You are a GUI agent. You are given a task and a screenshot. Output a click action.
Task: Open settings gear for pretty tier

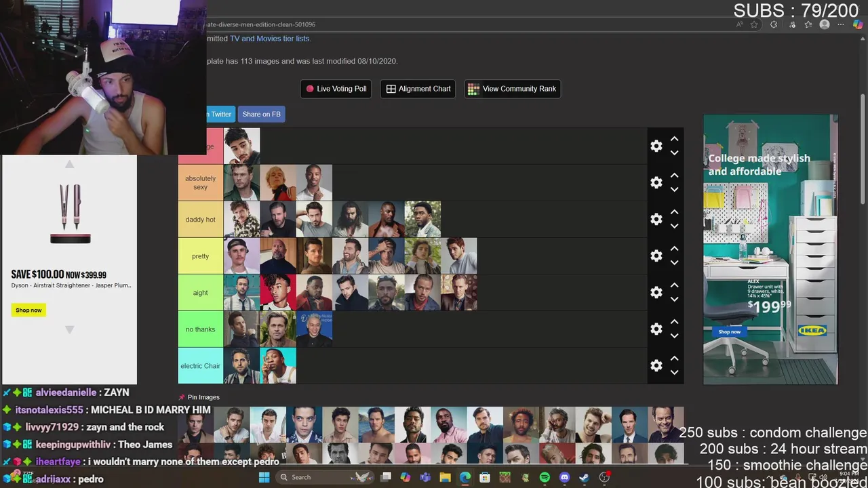click(656, 256)
